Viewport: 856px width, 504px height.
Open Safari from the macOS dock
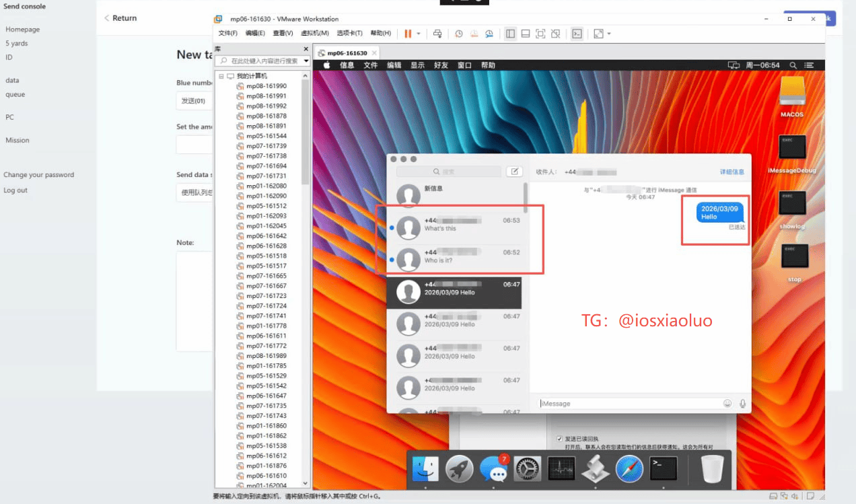pyautogui.click(x=629, y=469)
